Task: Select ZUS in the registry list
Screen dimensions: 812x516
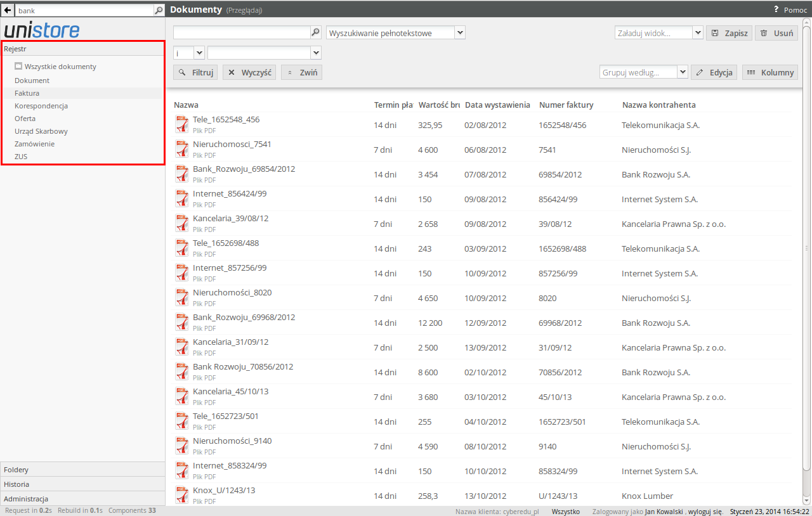Action: tap(21, 157)
